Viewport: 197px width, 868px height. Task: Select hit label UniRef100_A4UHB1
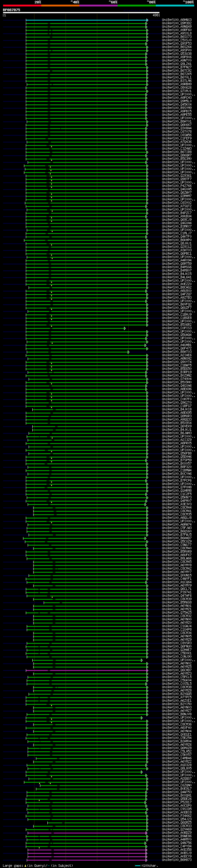177,345
